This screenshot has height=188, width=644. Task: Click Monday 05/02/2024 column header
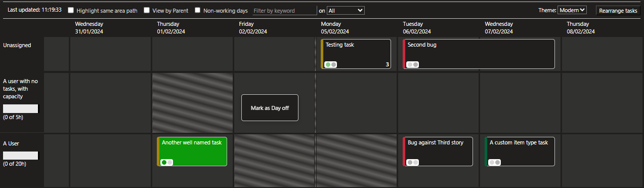[x=335, y=27]
